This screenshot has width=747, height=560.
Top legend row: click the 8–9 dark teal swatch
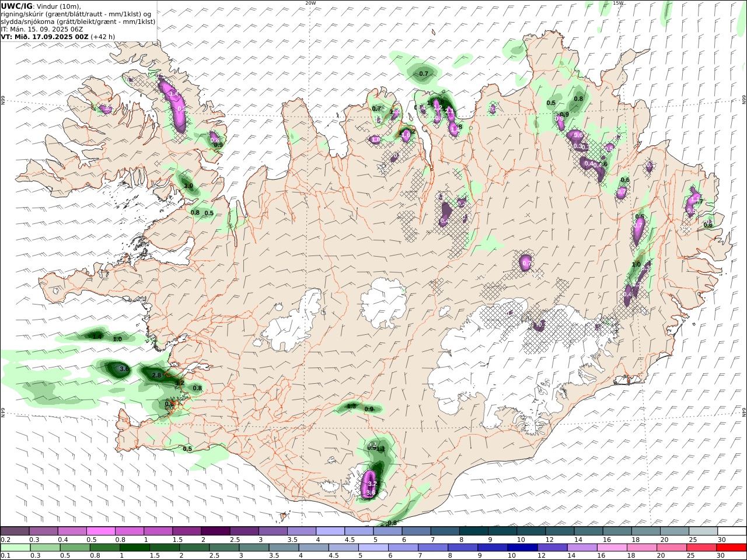tap(473, 531)
